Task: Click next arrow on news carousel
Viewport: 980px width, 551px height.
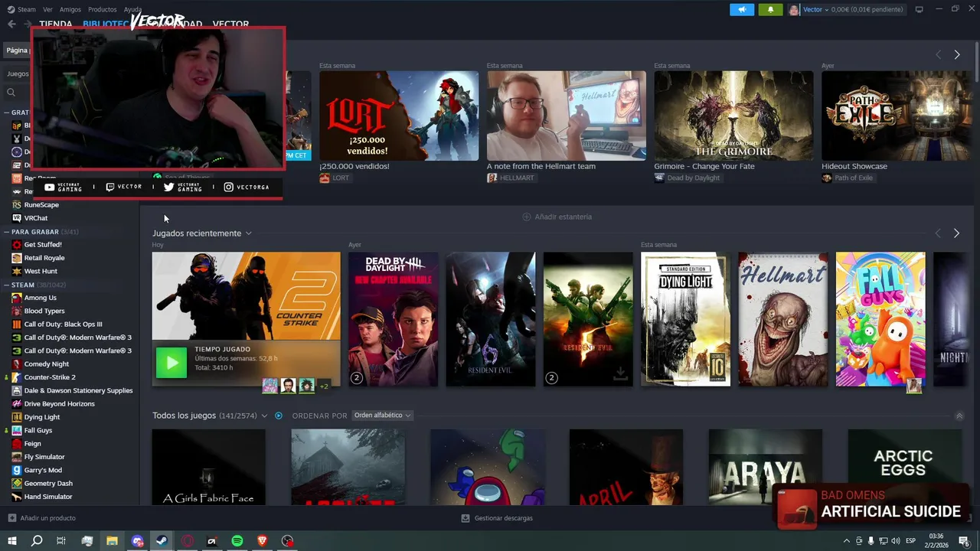Action: click(x=956, y=54)
